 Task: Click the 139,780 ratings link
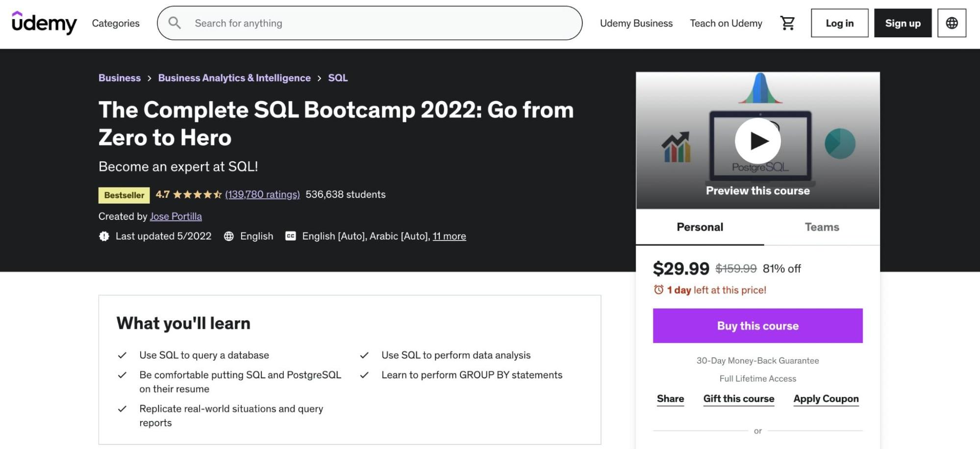pyautogui.click(x=263, y=194)
